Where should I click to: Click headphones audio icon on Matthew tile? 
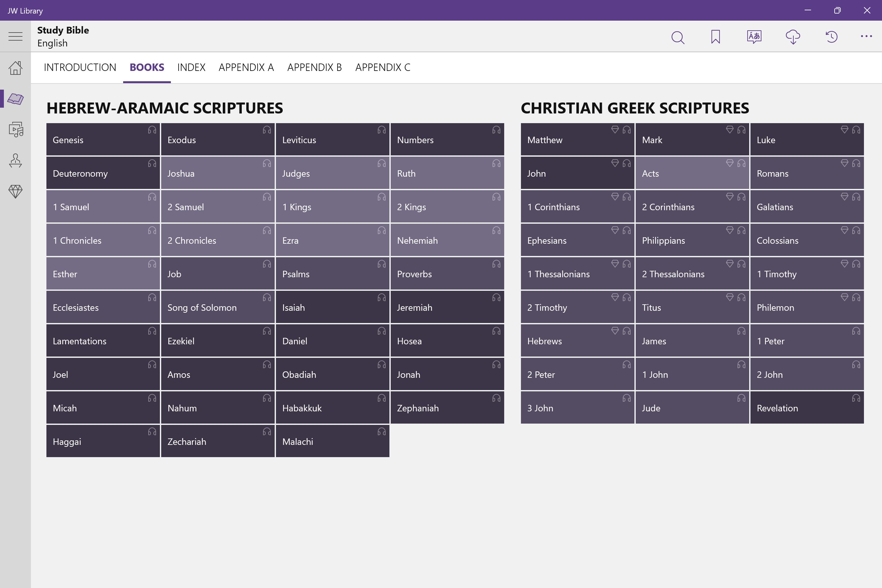(627, 130)
